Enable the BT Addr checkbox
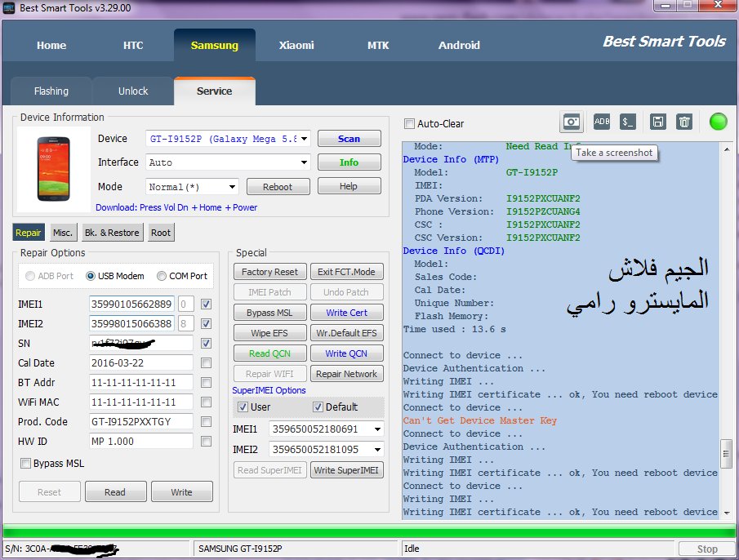 click(206, 382)
